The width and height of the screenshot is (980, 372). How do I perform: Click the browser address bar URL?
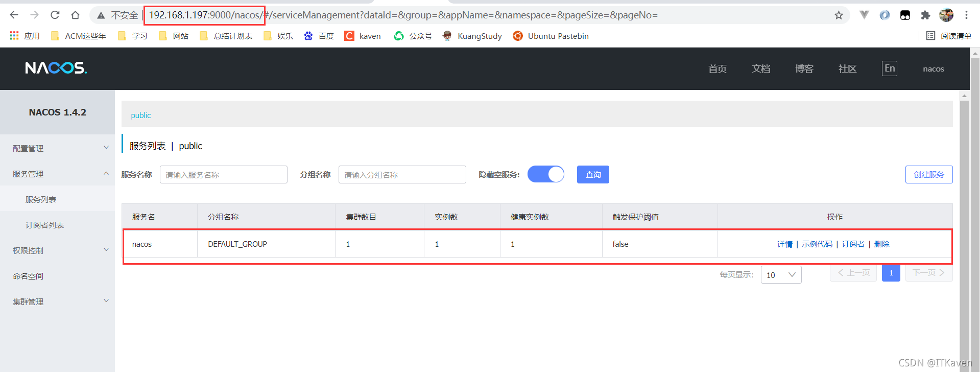click(x=403, y=15)
